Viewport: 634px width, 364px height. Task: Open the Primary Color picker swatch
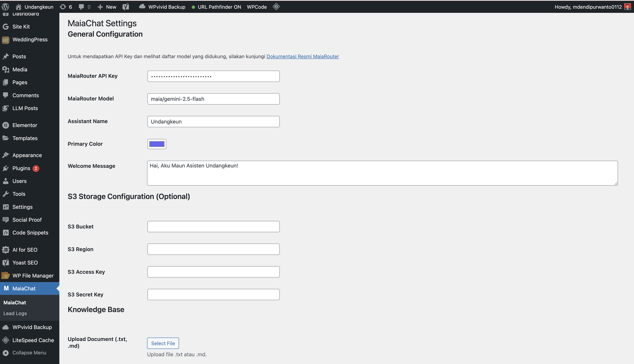[x=157, y=144]
